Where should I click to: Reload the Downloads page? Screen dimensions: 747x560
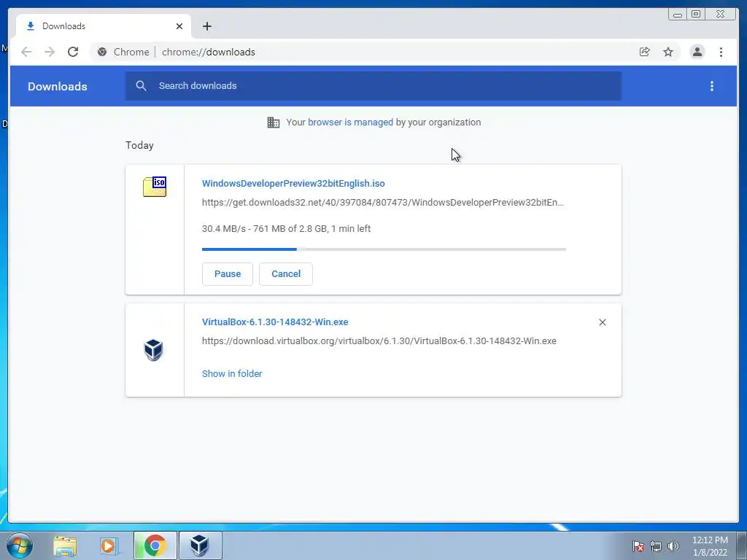pyautogui.click(x=73, y=52)
